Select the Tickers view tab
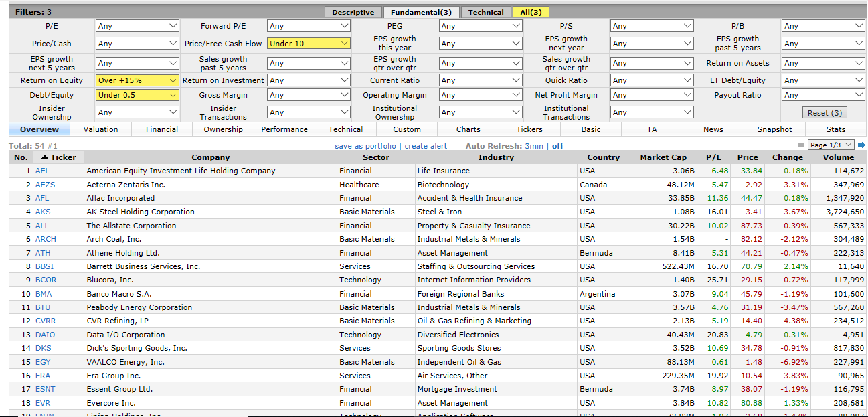The width and height of the screenshot is (868, 417). coord(529,129)
